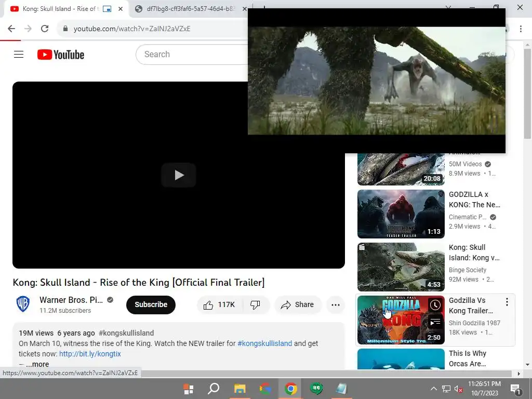Open the green chat app on taskbar
The image size is (532, 399).
click(x=316, y=389)
